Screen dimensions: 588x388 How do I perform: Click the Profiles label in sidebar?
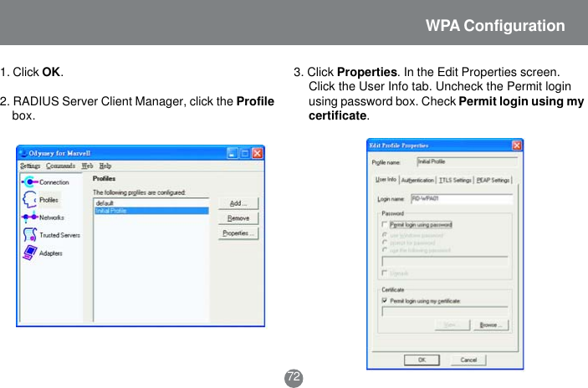(x=49, y=200)
